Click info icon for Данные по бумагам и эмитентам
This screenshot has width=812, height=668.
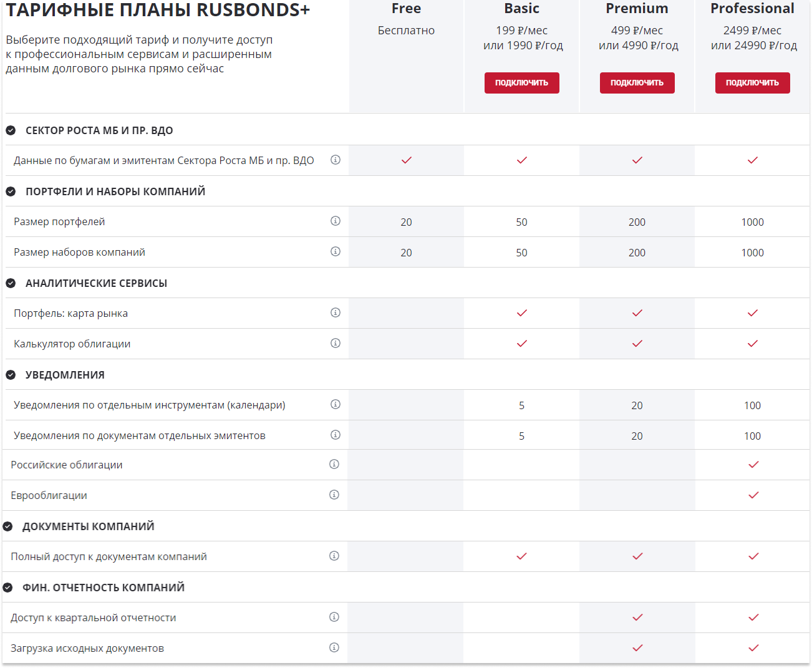pyautogui.click(x=336, y=160)
